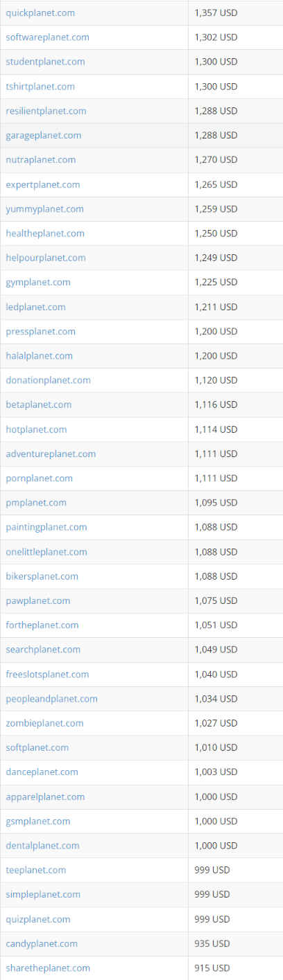This screenshot has height=980, width=283.
Task: Click adventureplanet.com link
Action: pyautogui.click(x=51, y=454)
